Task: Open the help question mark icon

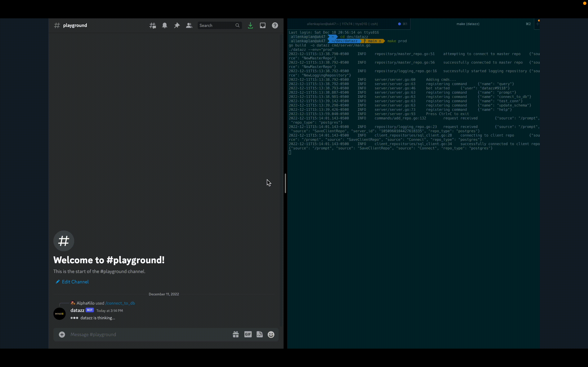Action: (x=275, y=25)
